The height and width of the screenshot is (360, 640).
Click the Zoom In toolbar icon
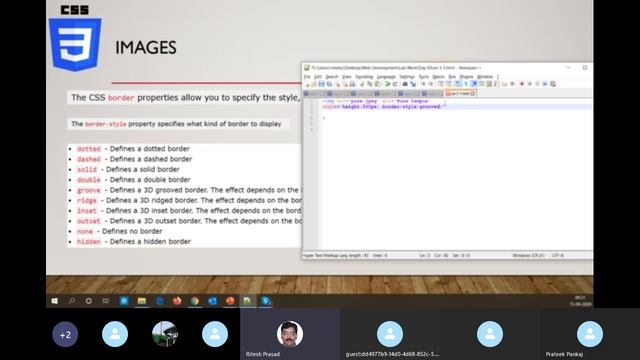point(423,84)
